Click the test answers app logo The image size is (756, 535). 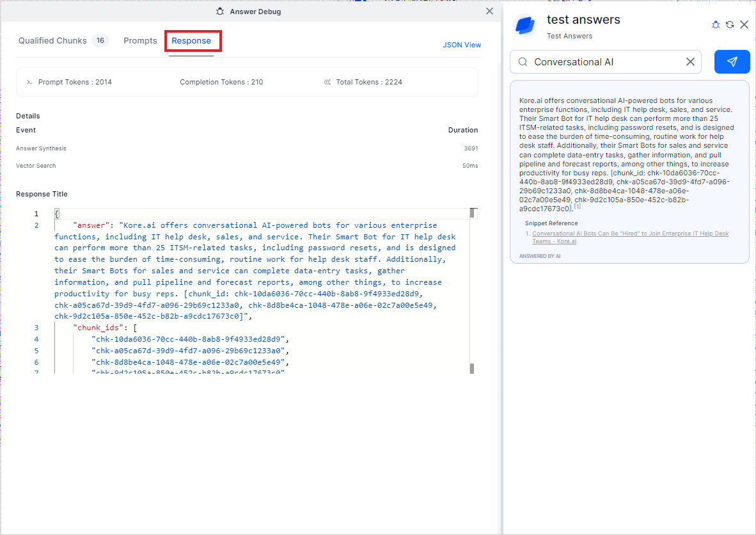coord(525,26)
